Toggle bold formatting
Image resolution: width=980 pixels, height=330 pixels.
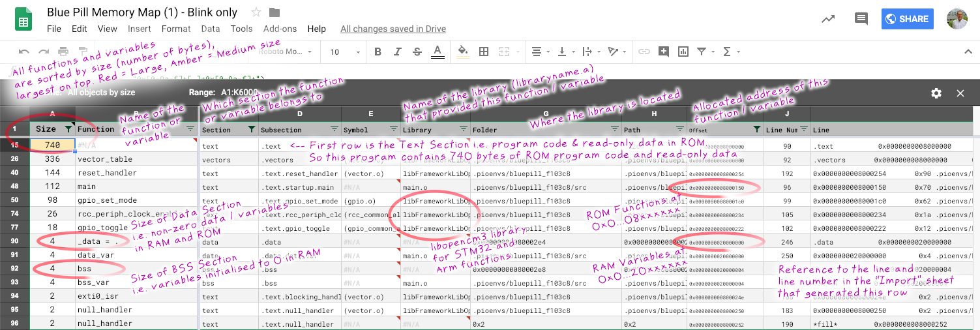[x=378, y=52]
